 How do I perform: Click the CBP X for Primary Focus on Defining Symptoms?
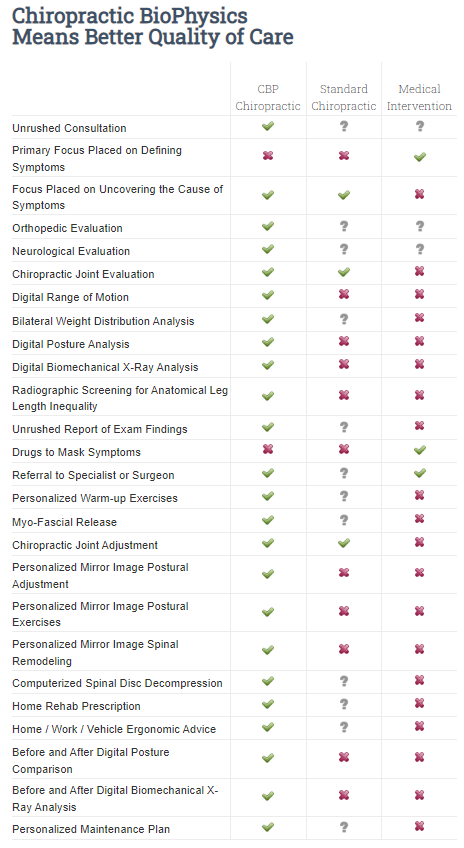[268, 156]
